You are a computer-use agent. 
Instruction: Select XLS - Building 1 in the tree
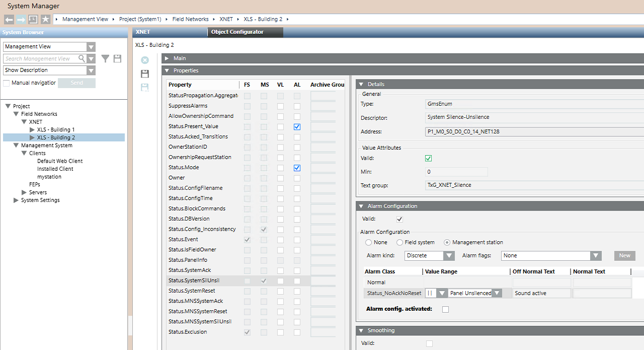tap(55, 130)
